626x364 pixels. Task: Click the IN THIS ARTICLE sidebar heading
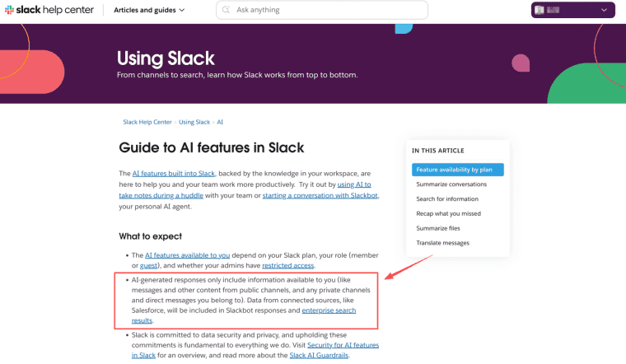438,151
